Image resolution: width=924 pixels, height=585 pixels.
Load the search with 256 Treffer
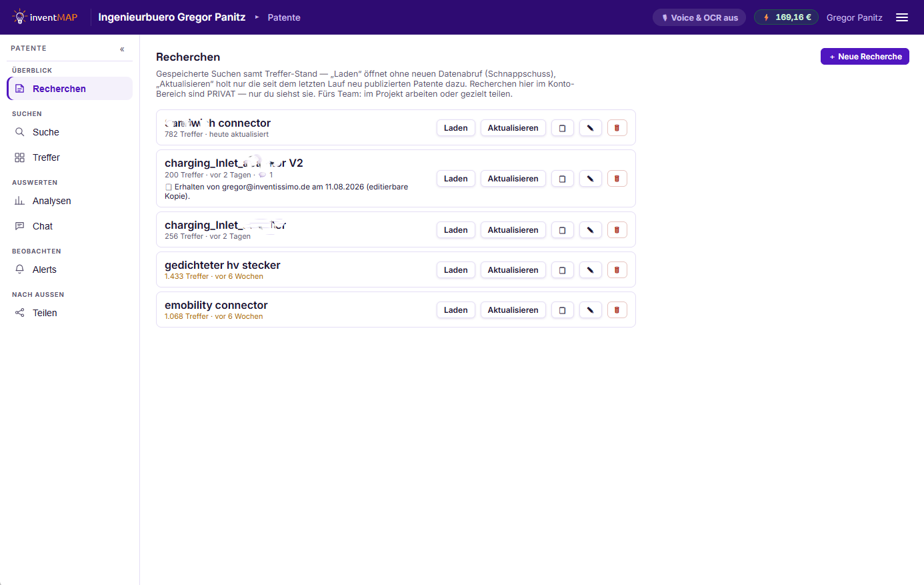(456, 230)
